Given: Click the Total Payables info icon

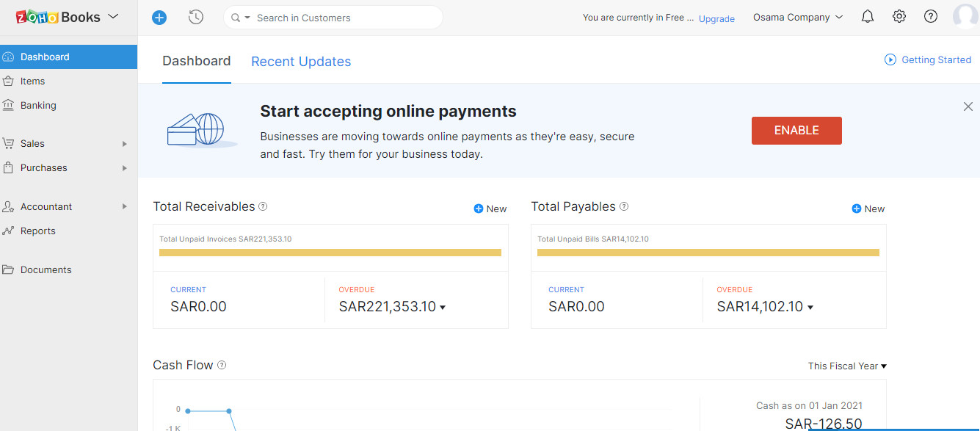Looking at the screenshot, I should [624, 207].
